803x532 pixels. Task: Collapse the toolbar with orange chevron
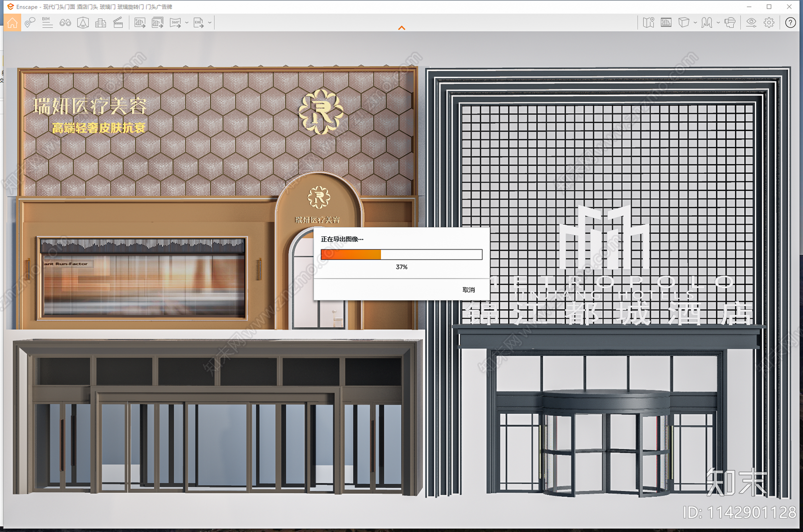click(401, 28)
